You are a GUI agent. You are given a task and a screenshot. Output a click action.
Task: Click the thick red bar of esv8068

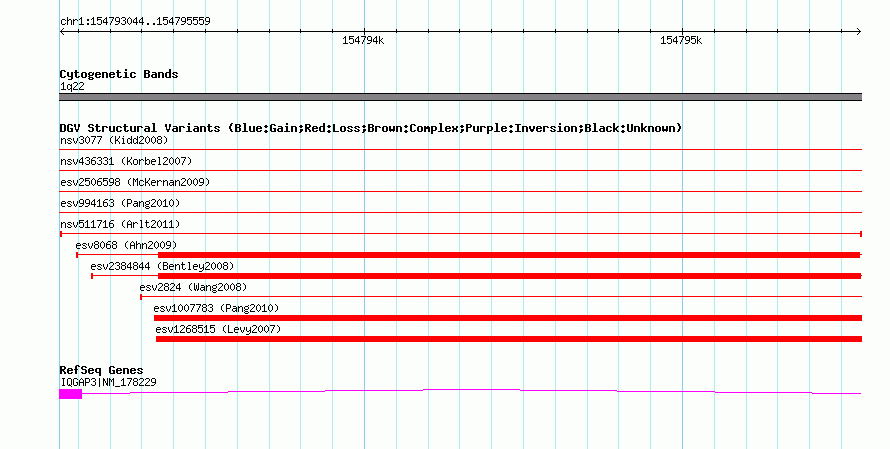(509, 255)
